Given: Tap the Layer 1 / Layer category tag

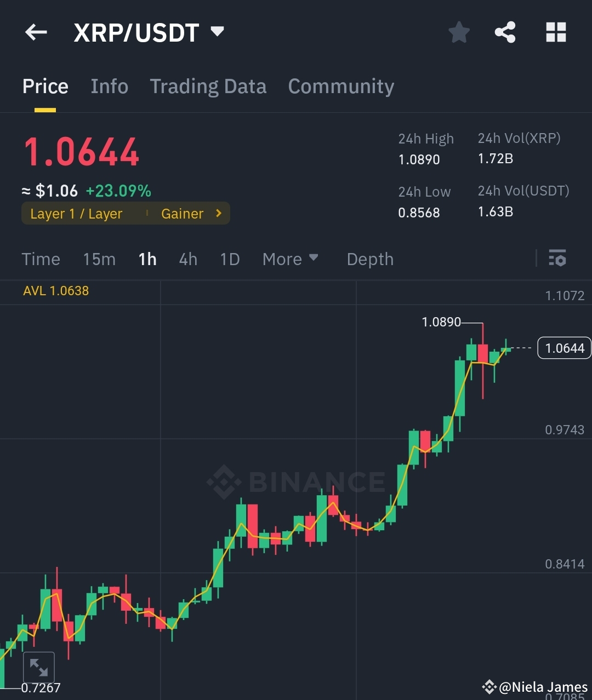Looking at the screenshot, I should (76, 214).
